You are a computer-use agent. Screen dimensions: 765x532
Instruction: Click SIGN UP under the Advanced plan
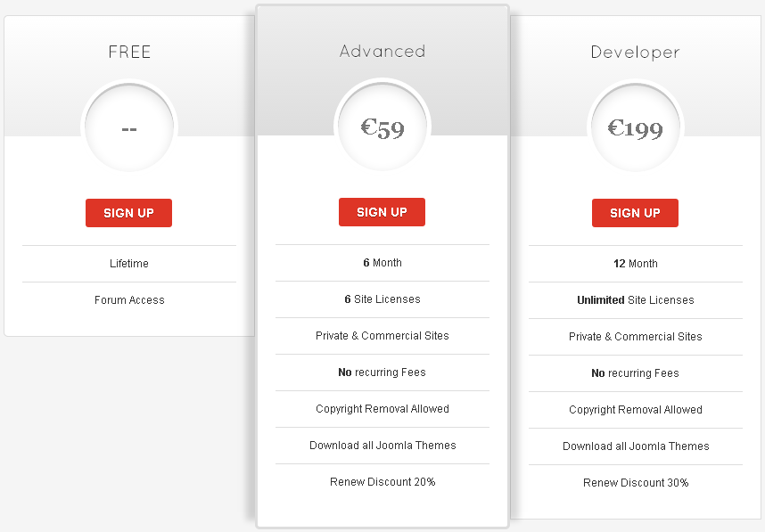click(x=382, y=211)
